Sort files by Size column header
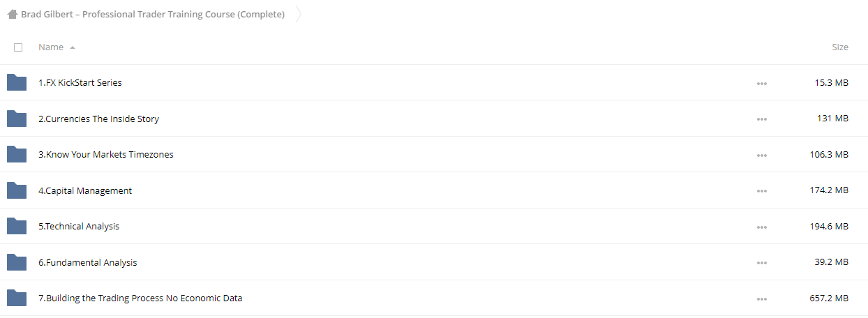868x318 pixels. (x=839, y=47)
